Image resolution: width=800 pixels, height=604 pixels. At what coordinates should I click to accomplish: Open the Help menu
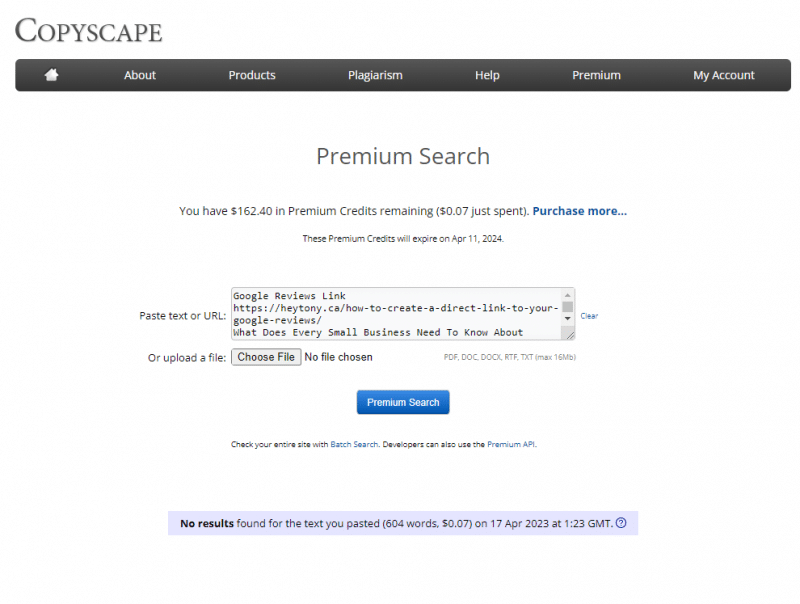tap(487, 75)
